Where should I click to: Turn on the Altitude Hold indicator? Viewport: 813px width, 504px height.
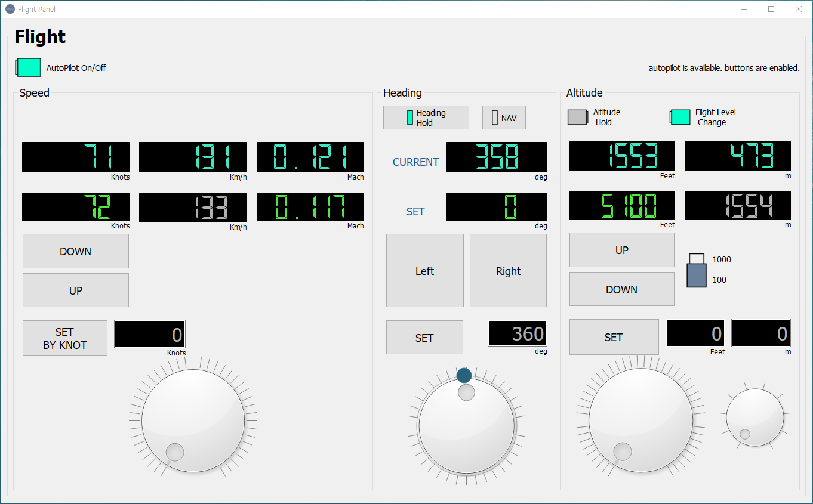point(577,118)
